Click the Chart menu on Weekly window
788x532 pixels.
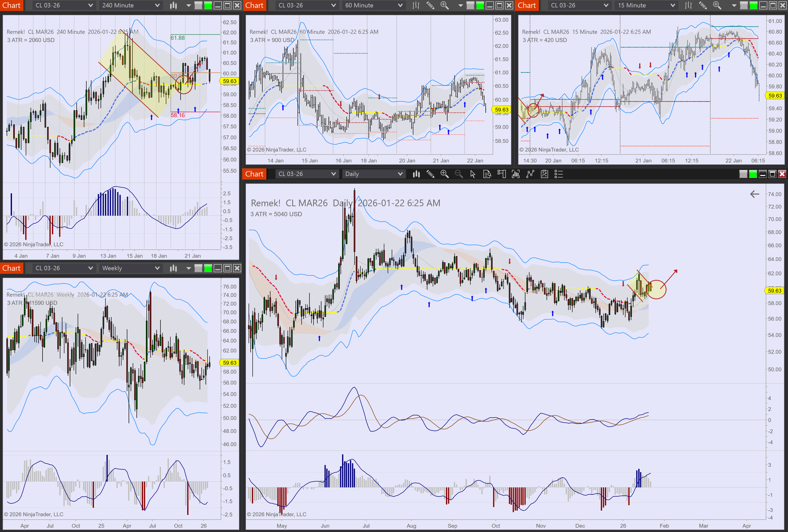click(11, 268)
